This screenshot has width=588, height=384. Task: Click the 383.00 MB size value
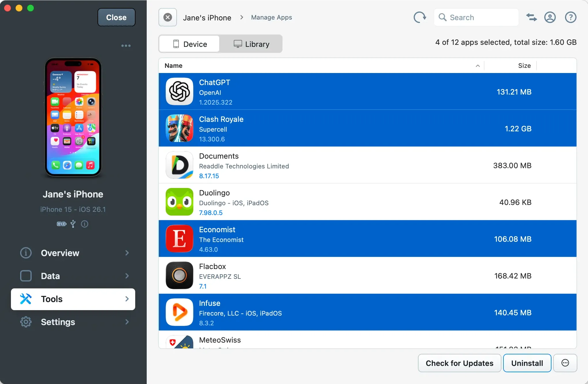(512, 165)
